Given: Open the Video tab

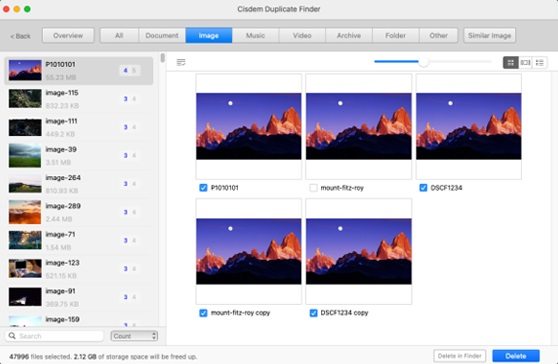Looking at the screenshot, I should click(302, 36).
